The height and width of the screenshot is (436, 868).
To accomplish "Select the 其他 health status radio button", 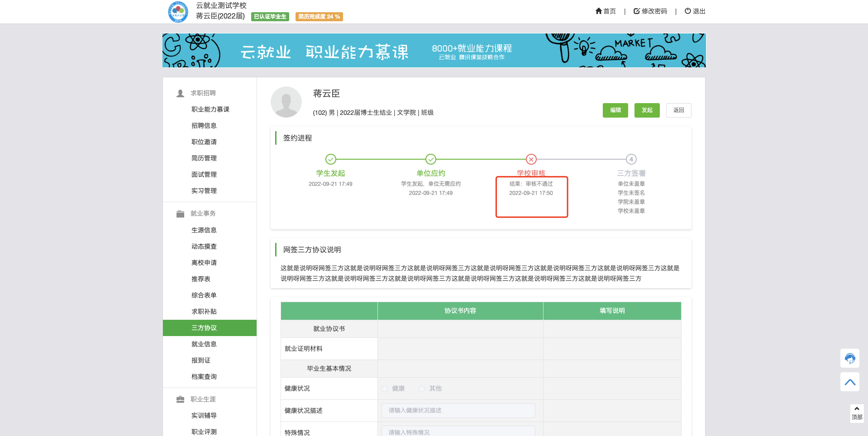I will pos(422,389).
